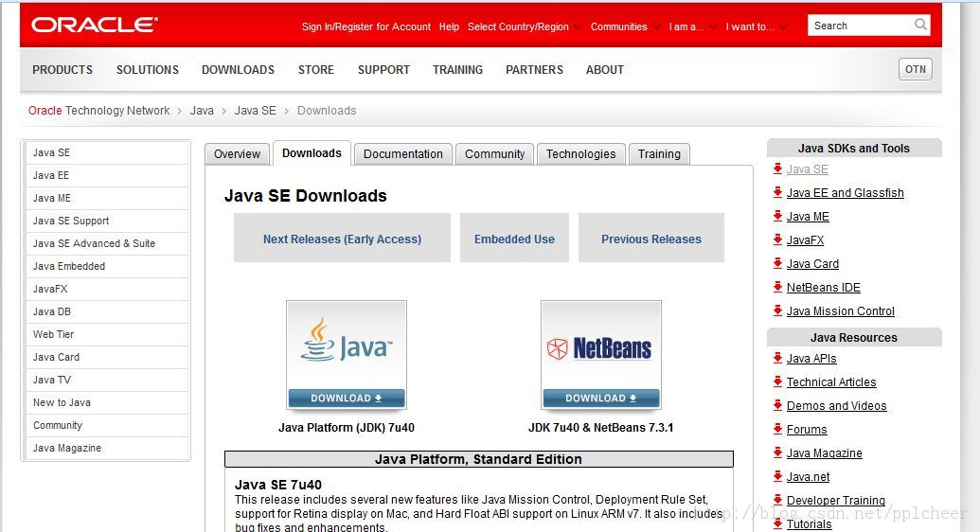
Task: Open the TRAINING menu
Action: (457, 70)
